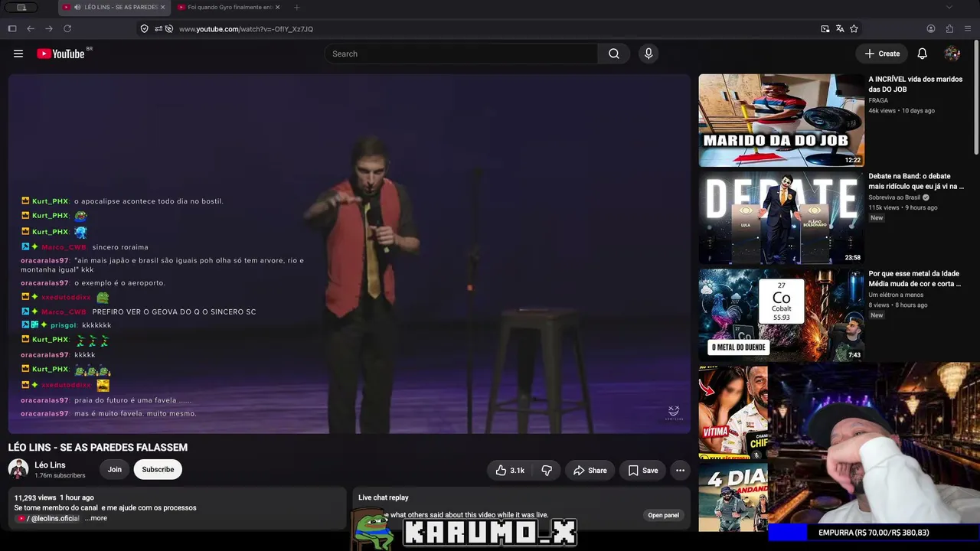Click the Create button
Viewport: 980px width, 551px height.
(x=882, y=54)
